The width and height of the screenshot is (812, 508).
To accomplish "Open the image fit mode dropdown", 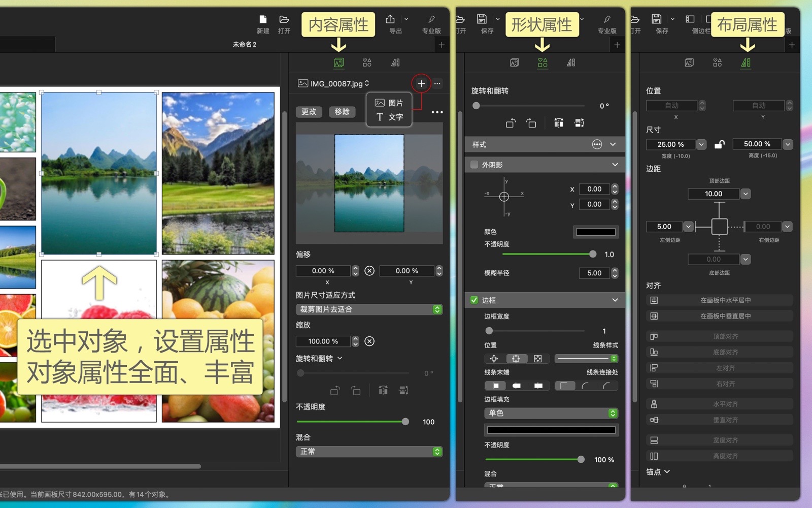I will [369, 309].
